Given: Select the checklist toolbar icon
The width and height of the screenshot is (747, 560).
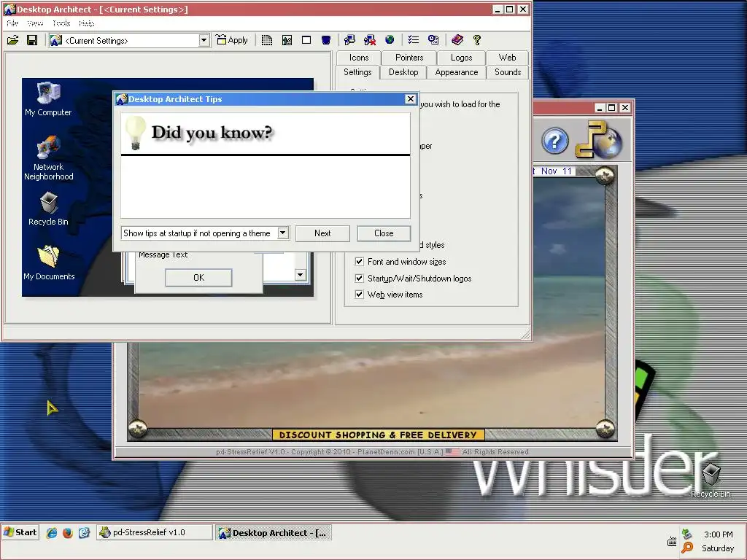Looking at the screenshot, I should click(413, 40).
